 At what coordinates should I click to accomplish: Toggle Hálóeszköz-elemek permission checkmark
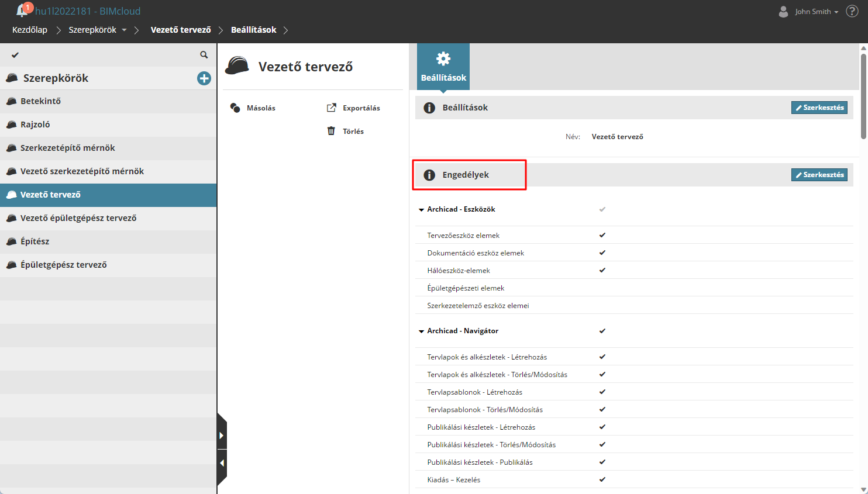click(602, 270)
